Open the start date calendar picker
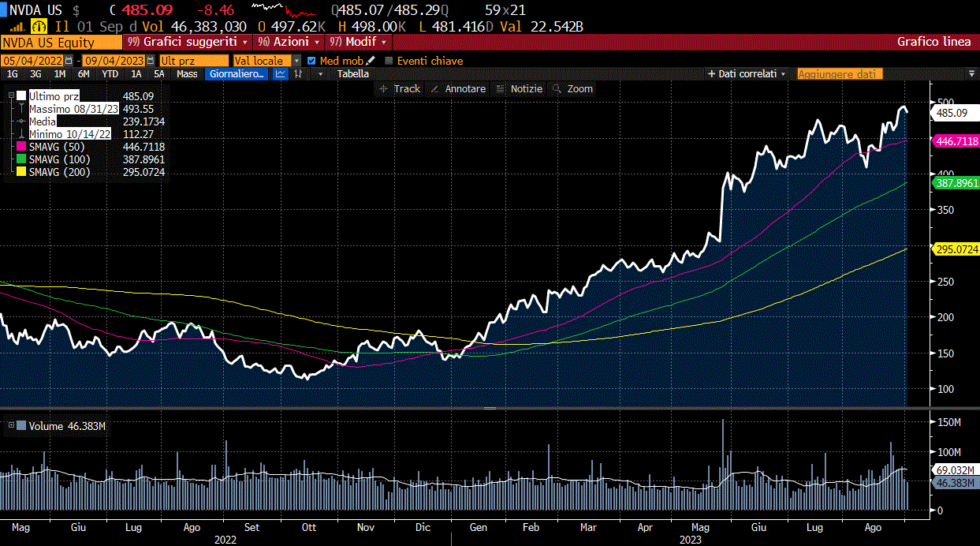Image resolution: width=980 pixels, height=546 pixels. [69, 61]
